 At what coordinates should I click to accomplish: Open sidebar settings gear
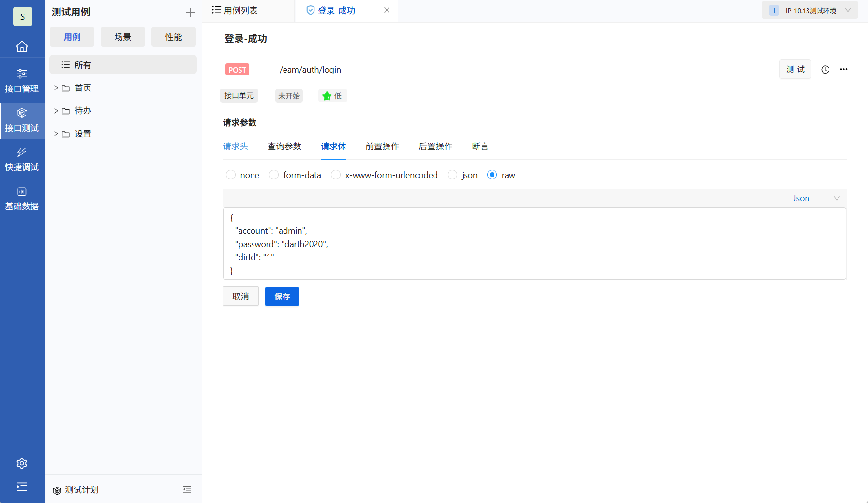point(22,463)
